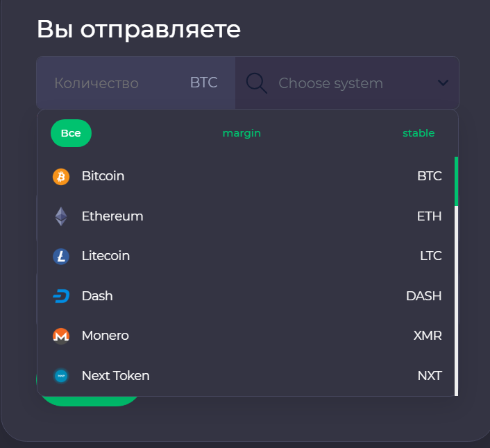Click the Litecoin logo icon

(61, 257)
